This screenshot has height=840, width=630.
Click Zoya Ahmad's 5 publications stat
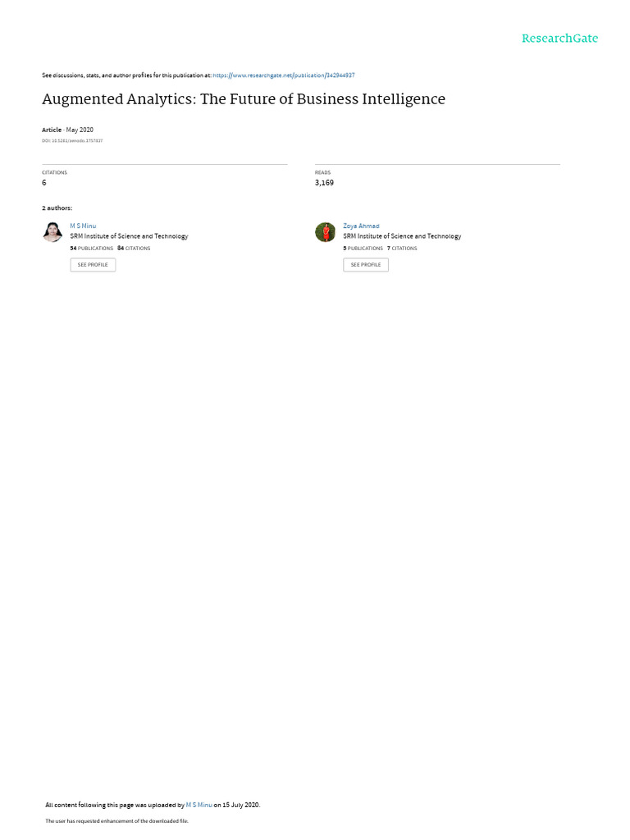click(x=363, y=249)
